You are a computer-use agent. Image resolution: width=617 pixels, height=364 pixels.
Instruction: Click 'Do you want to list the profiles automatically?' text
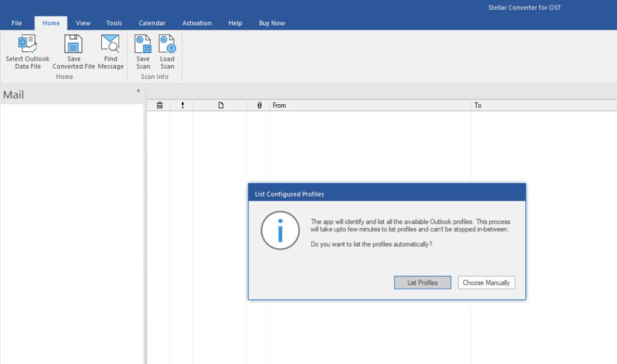(x=371, y=244)
